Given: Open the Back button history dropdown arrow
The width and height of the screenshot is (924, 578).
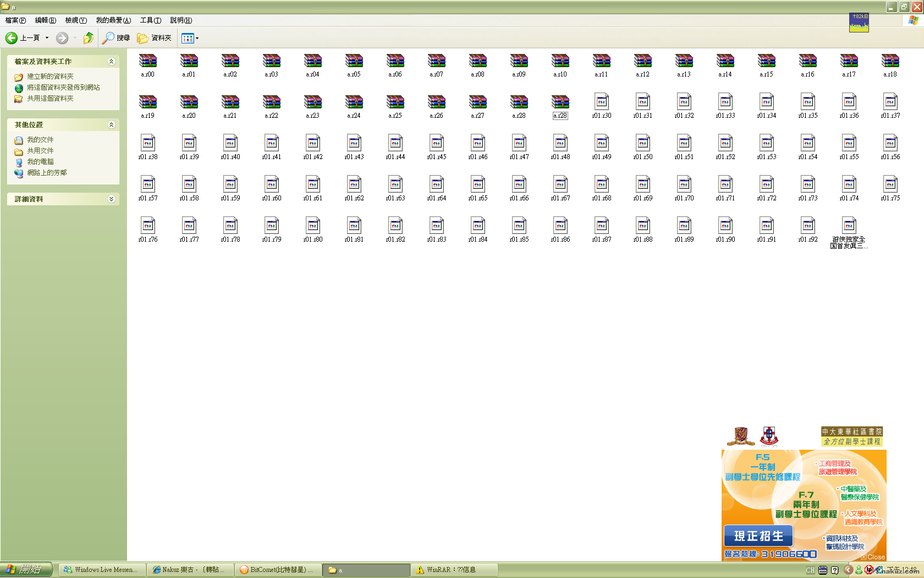Looking at the screenshot, I should pyautogui.click(x=47, y=38).
